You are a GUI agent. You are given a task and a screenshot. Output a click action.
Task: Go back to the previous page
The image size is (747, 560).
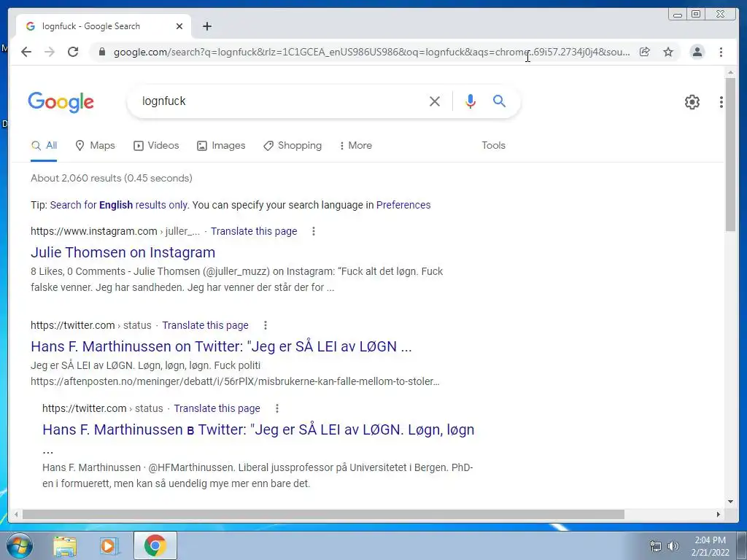(26, 52)
